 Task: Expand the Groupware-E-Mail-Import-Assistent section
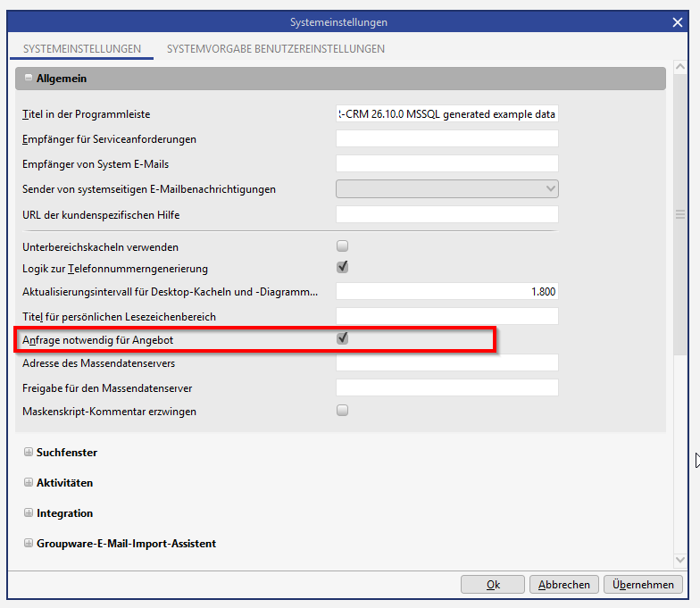[29, 543]
